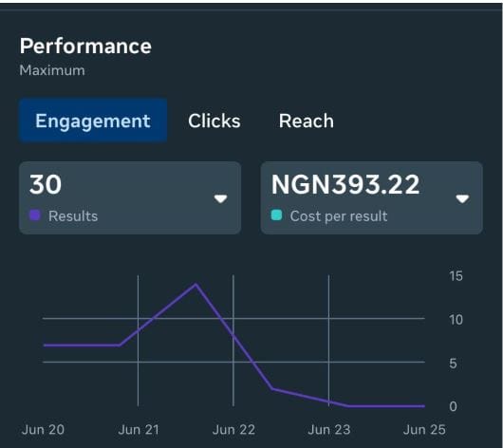Select the Reach tab
Viewport: 503px width, 448px height.
pos(307,121)
